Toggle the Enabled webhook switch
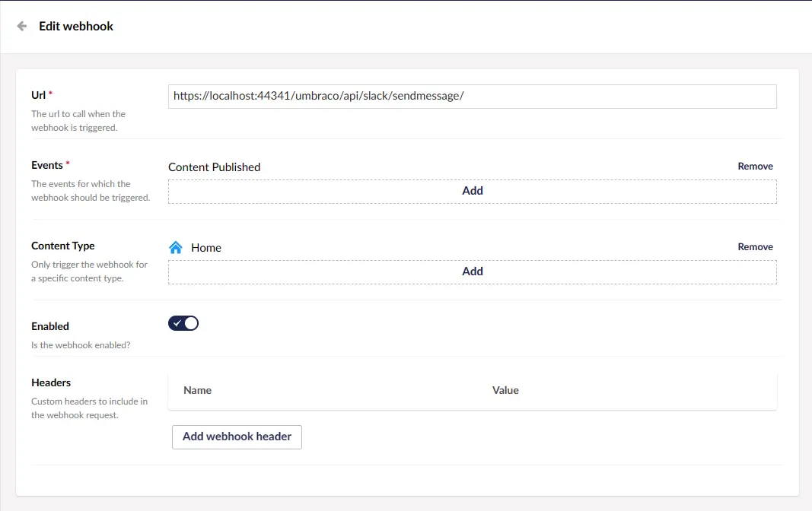This screenshot has height=511, width=812. click(183, 323)
